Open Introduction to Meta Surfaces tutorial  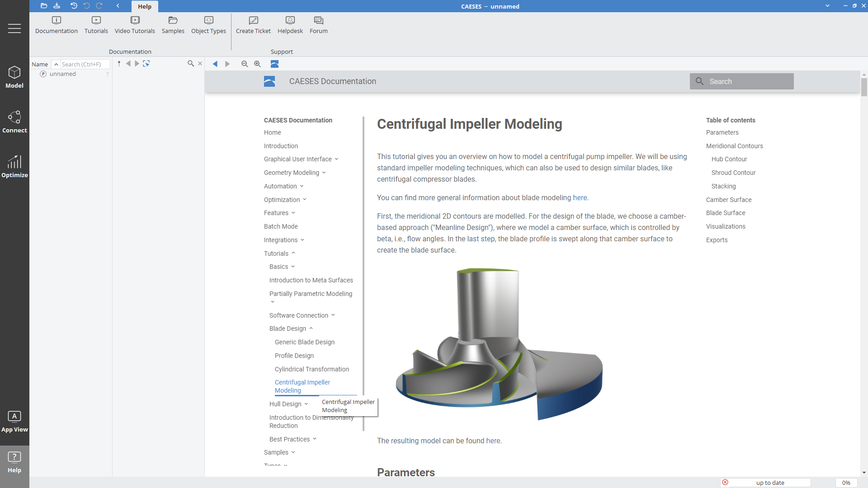click(x=311, y=280)
